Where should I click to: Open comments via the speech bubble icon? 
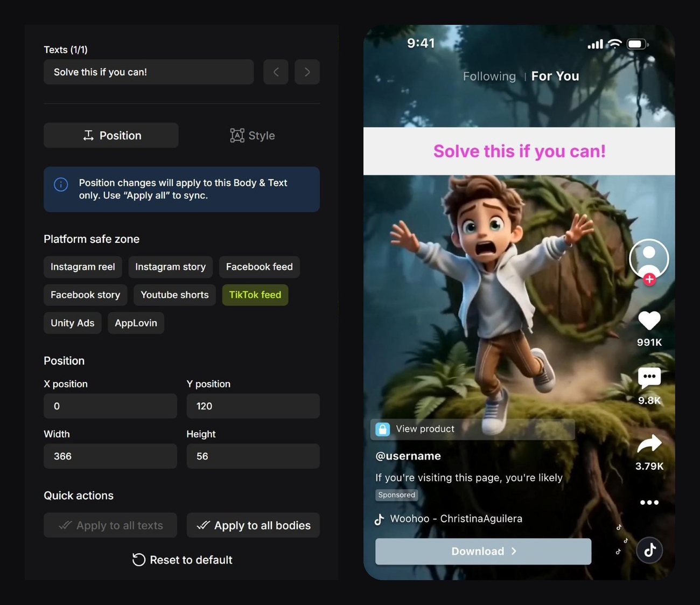click(x=649, y=377)
